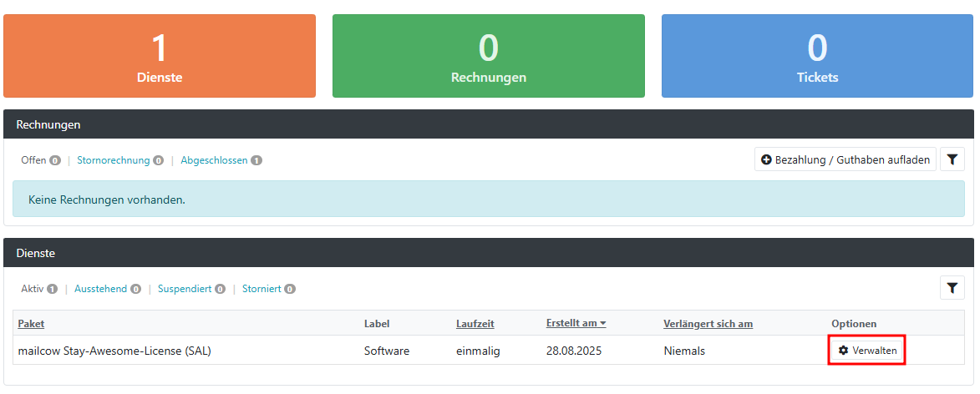Sort services by Laufzeit column
Screen dimensions: 980x394
pyautogui.click(x=475, y=323)
